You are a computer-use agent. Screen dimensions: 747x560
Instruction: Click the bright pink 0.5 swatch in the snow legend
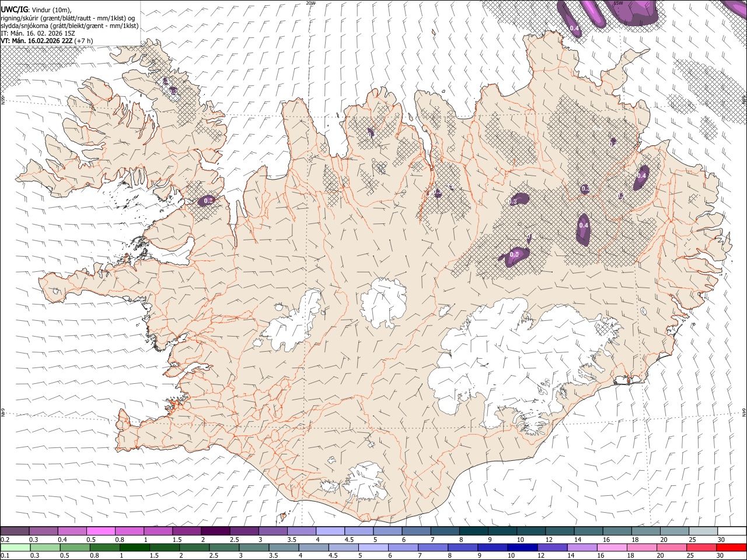pos(100,531)
